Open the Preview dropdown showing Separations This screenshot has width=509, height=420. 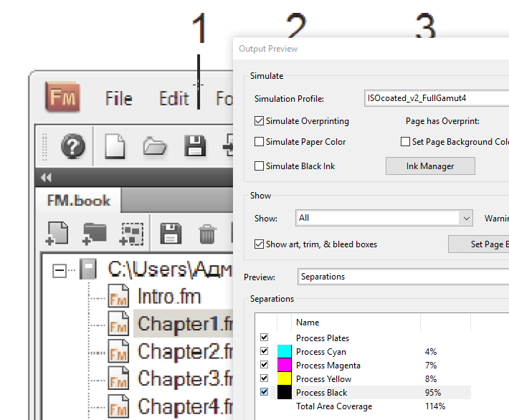click(x=404, y=277)
